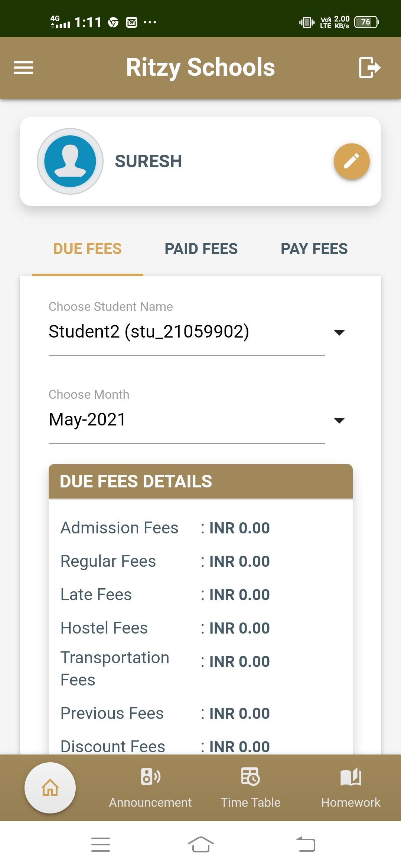
Task: Select the May-2021 month field
Action: click(187, 420)
